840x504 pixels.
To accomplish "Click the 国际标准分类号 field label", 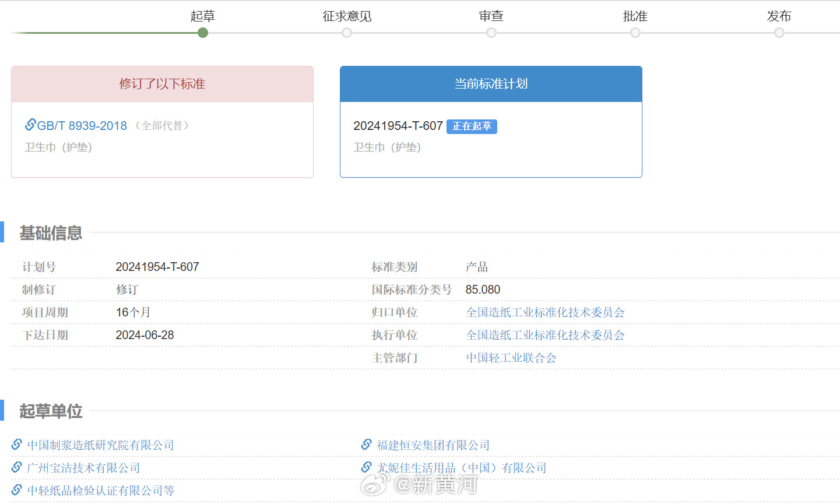I will pos(412,290).
